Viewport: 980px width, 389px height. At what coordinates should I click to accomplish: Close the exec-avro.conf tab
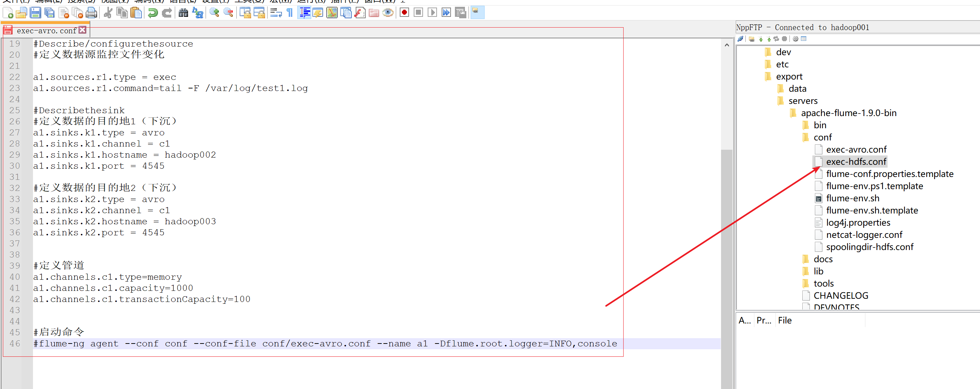tap(82, 30)
